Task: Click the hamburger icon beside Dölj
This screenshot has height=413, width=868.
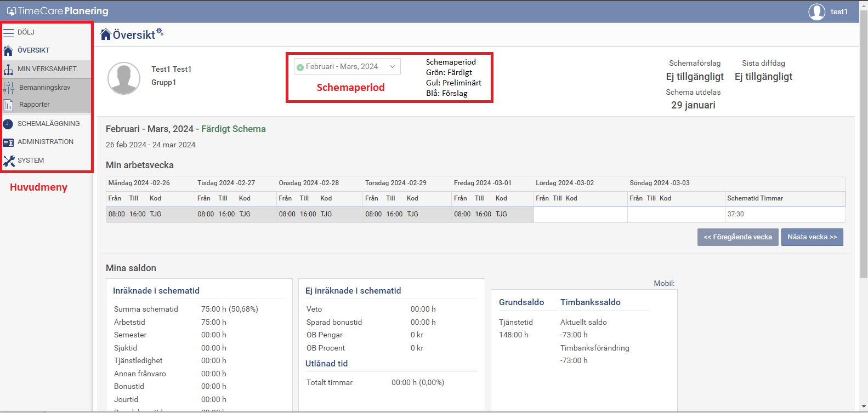Action: tap(9, 32)
